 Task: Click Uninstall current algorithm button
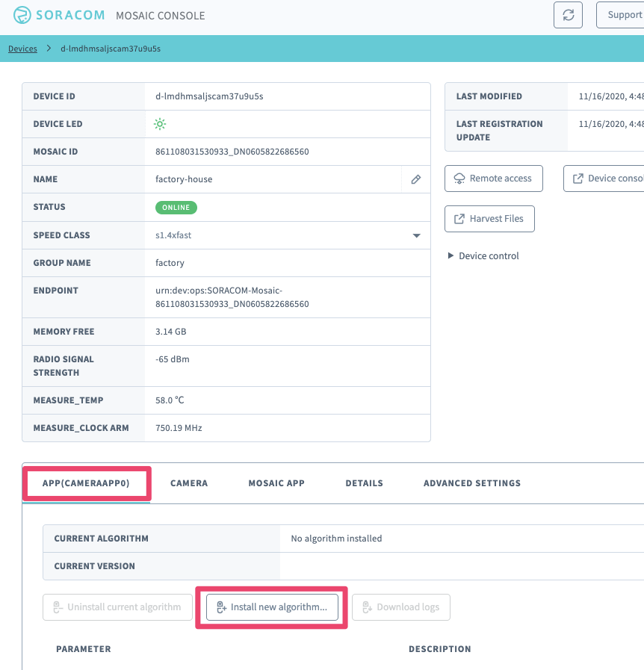coord(117,607)
